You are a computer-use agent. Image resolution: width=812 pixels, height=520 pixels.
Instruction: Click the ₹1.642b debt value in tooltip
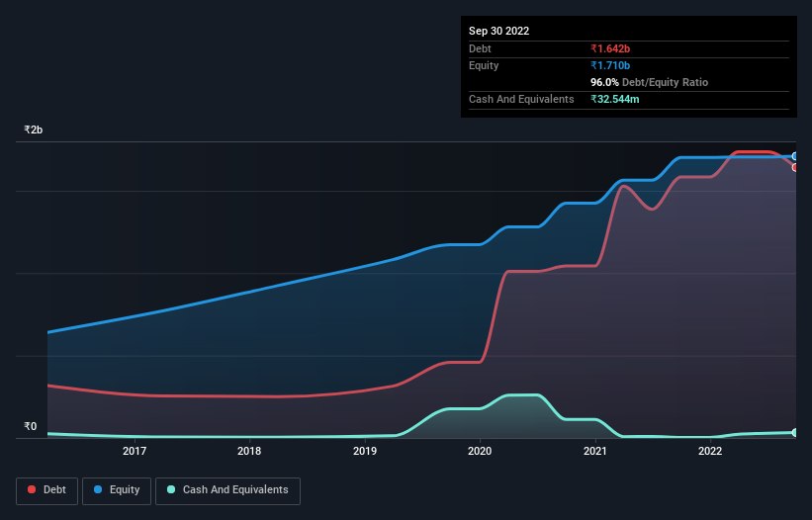610,48
